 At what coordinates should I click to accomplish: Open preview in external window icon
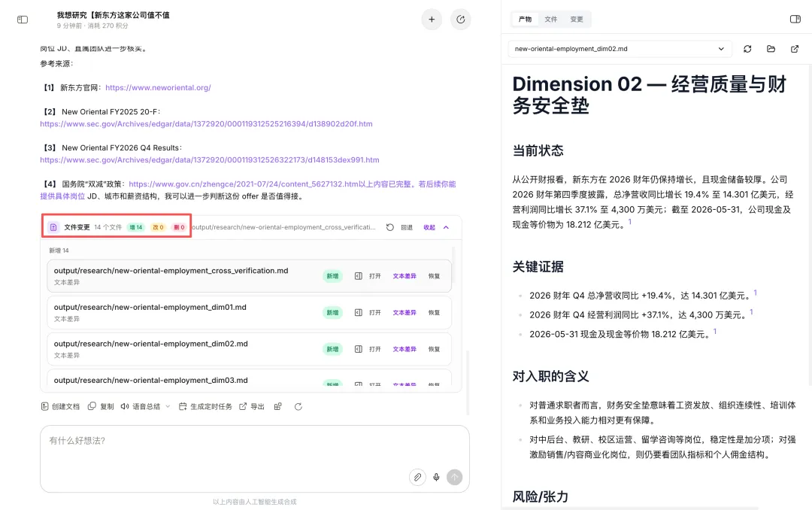pyautogui.click(x=795, y=49)
